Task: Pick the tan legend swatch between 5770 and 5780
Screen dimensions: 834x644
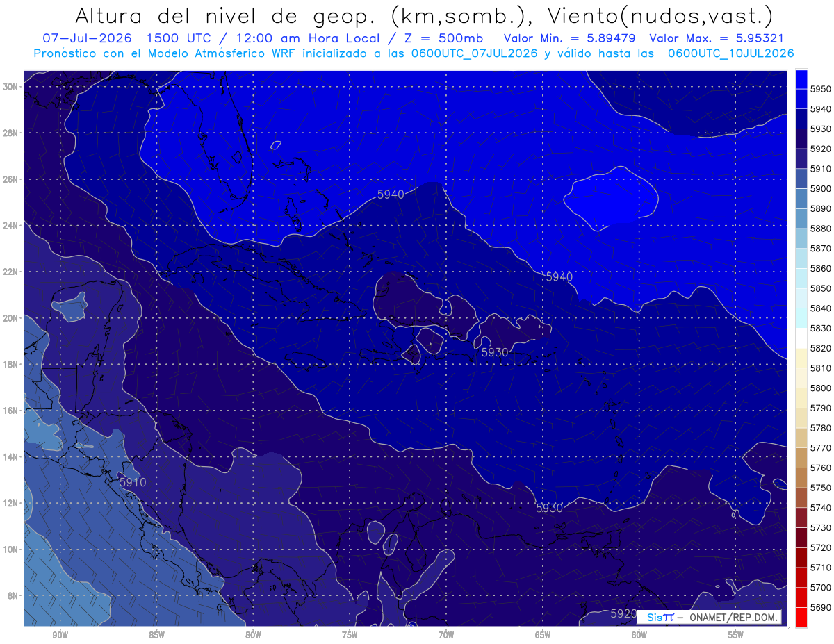Action: point(801,438)
